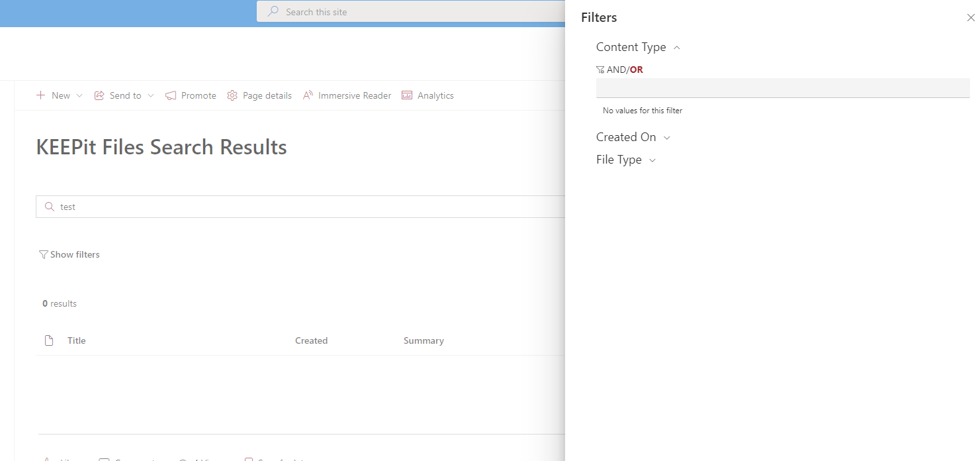Click the Like icon at the page bottom
The image size is (980, 461).
(45, 459)
